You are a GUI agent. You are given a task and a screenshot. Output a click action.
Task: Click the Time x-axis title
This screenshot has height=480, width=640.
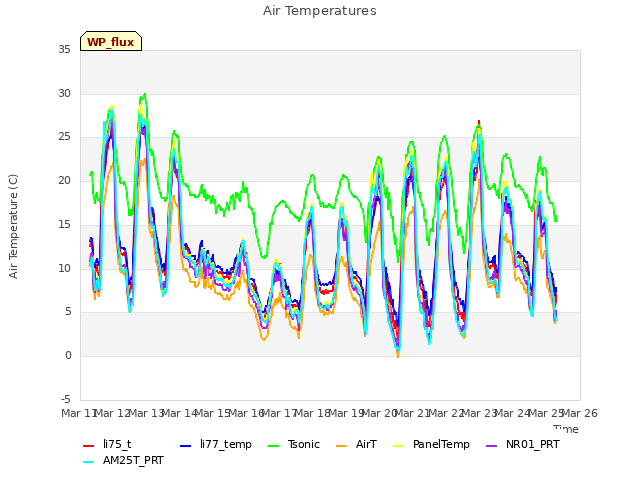566,429
